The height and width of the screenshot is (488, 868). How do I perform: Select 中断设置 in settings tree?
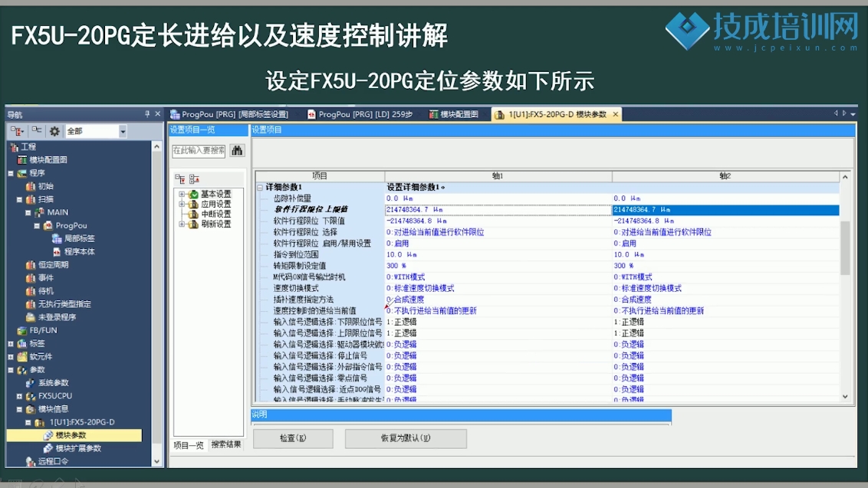(x=216, y=215)
